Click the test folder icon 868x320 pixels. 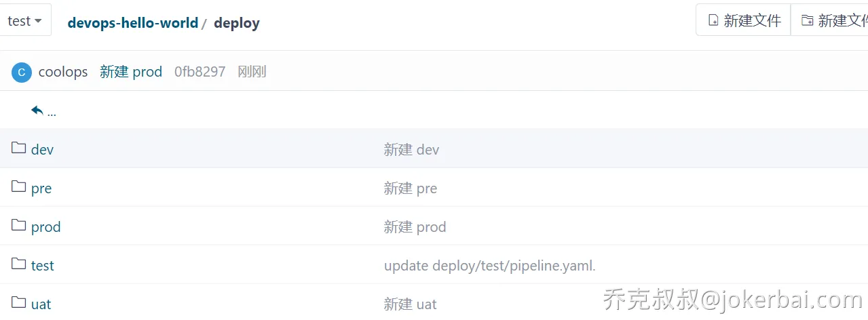[19, 264]
